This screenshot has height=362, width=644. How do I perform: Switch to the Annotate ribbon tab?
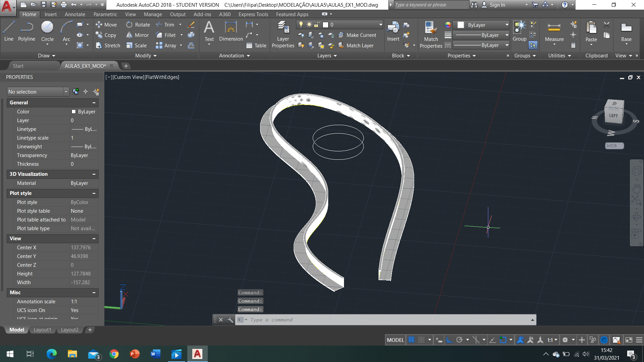(75, 14)
